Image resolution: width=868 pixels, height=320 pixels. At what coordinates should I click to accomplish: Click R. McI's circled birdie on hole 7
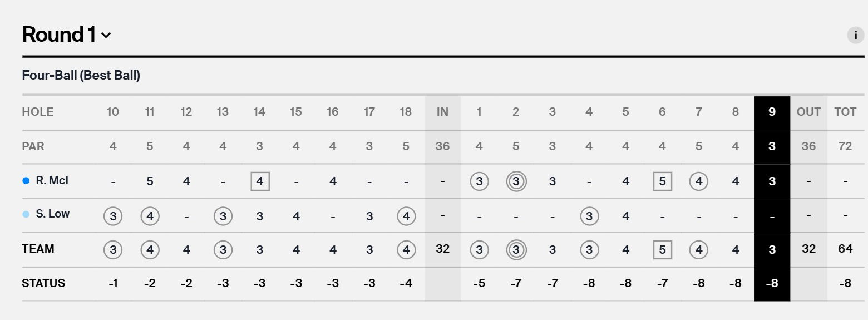point(699,181)
